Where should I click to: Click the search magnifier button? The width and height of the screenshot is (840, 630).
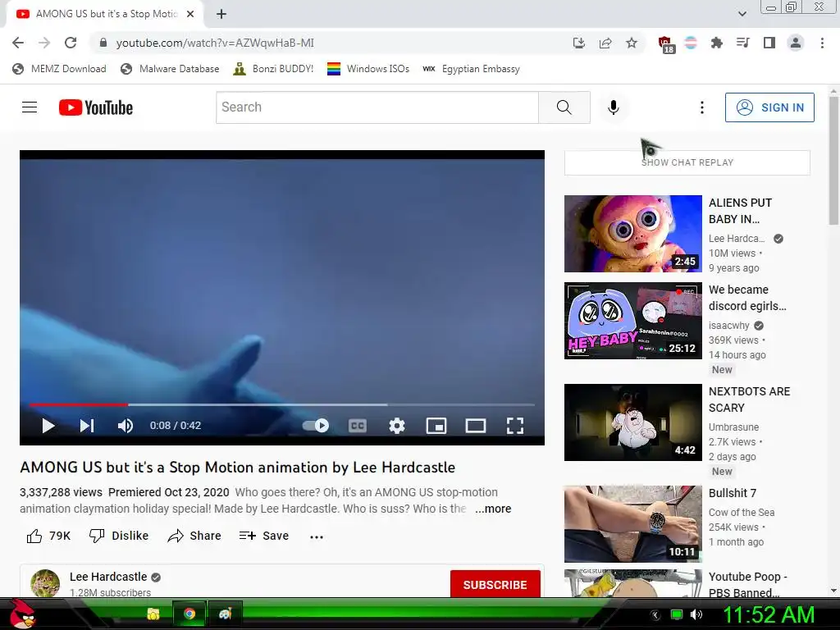coord(564,107)
